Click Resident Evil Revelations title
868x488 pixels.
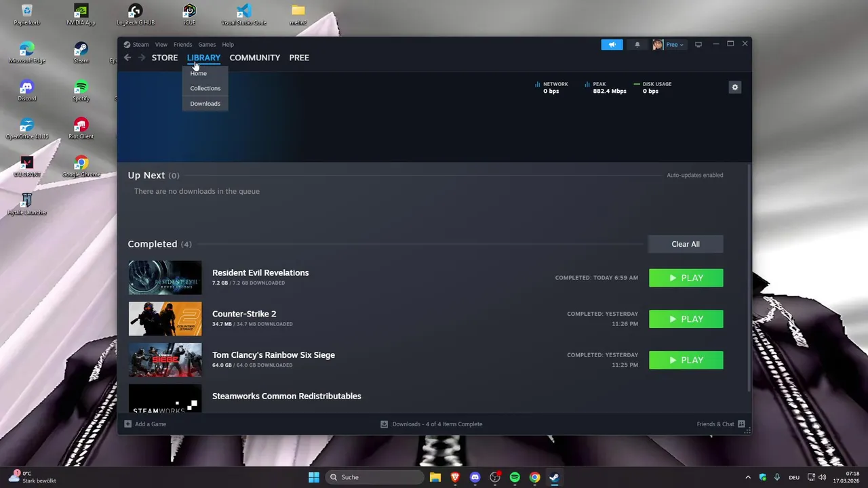coord(260,272)
